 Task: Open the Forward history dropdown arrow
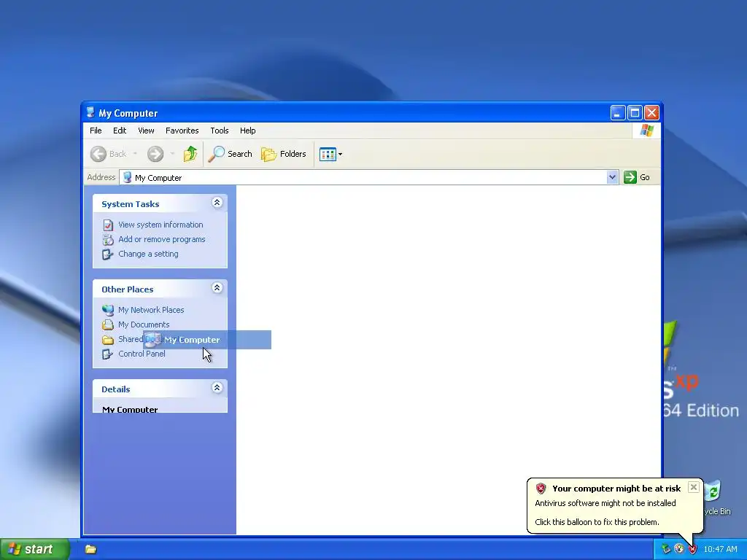(172, 154)
